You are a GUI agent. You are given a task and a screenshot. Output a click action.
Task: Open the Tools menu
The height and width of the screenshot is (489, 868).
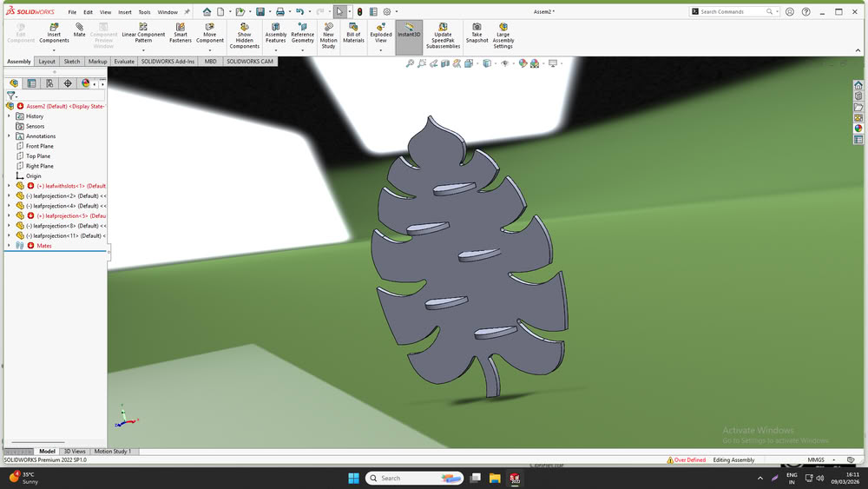pos(144,11)
